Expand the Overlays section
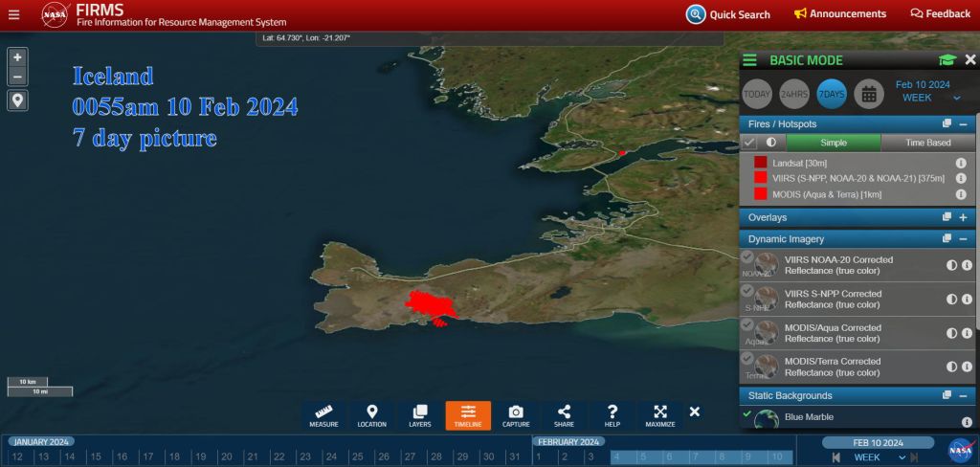Image resolution: width=980 pixels, height=467 pixels. (x=963, y=218)
